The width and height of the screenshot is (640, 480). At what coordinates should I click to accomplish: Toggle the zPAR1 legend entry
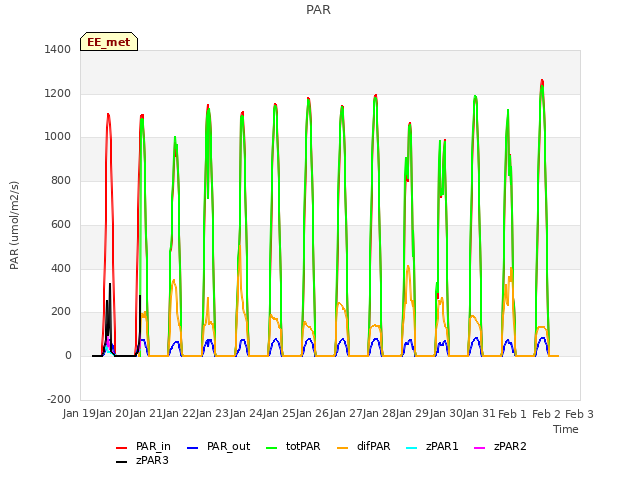coord(432,446)
